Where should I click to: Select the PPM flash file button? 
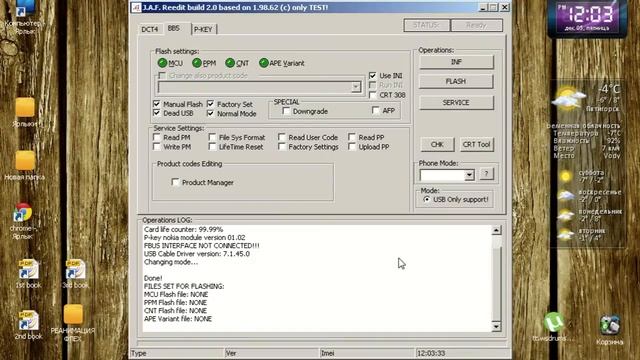pos(197,63)
